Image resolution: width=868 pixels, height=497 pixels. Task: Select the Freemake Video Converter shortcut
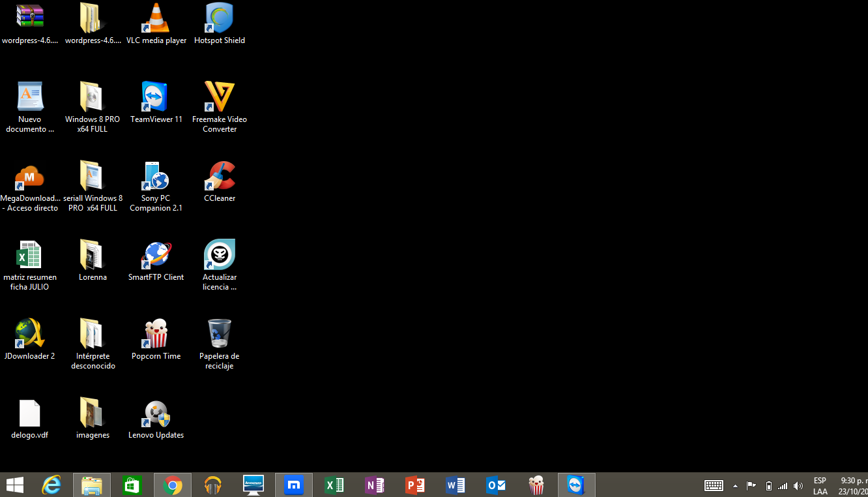219,97
